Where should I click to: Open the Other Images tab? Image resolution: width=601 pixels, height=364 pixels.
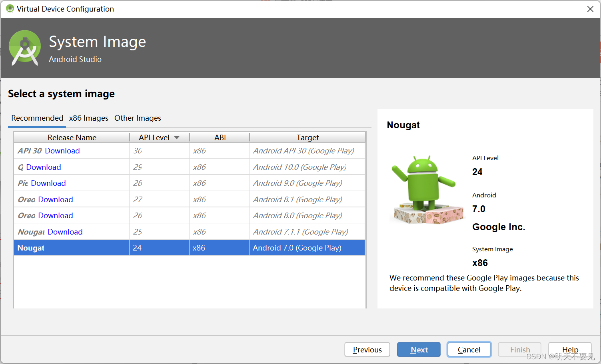[138, 118]
